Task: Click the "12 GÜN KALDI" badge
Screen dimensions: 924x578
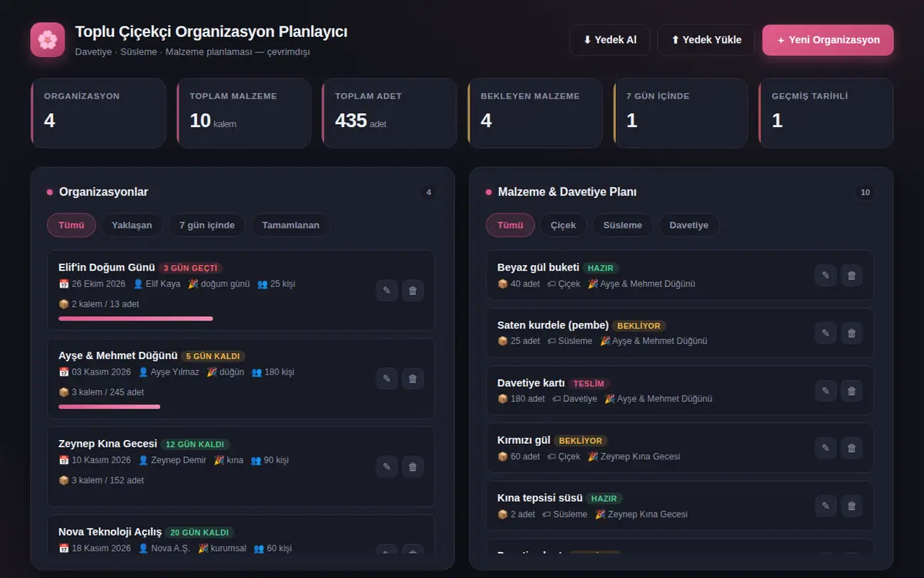Action: coord(195,444)
